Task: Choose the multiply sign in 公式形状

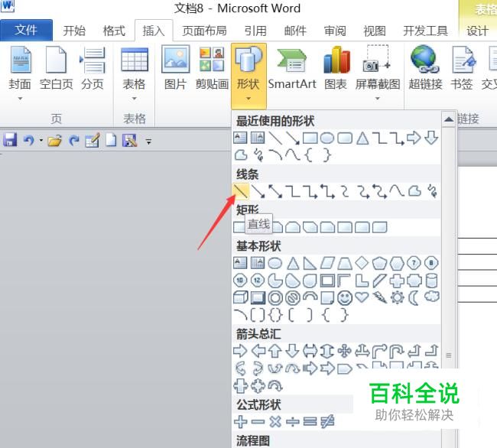Action: click(275, 422)
